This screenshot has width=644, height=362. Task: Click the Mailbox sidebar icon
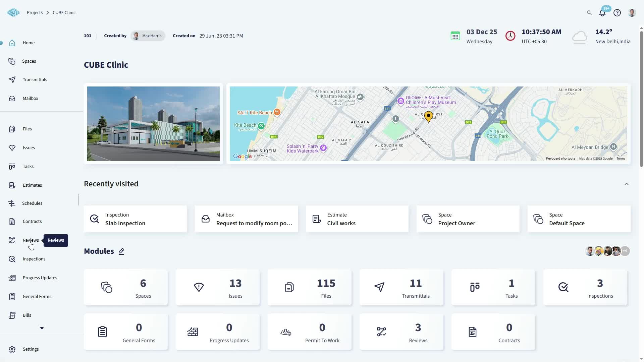12,99
